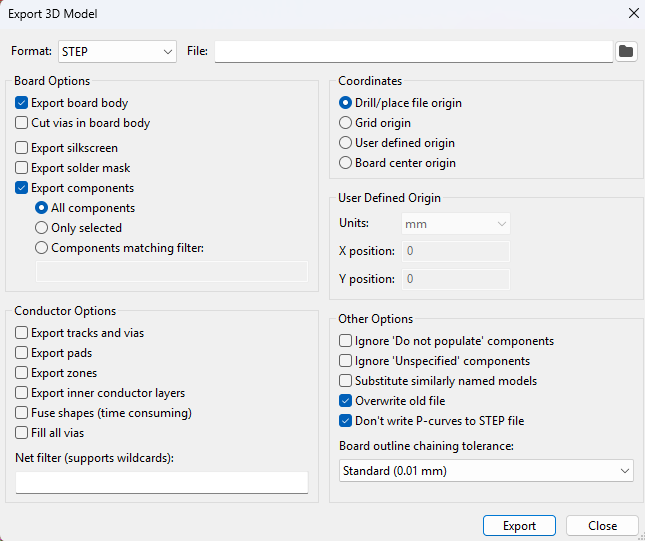Close the Export 3D Model dialog window
Image resolution: width=645 pixels, height=541 pixels.
[633, 14]
